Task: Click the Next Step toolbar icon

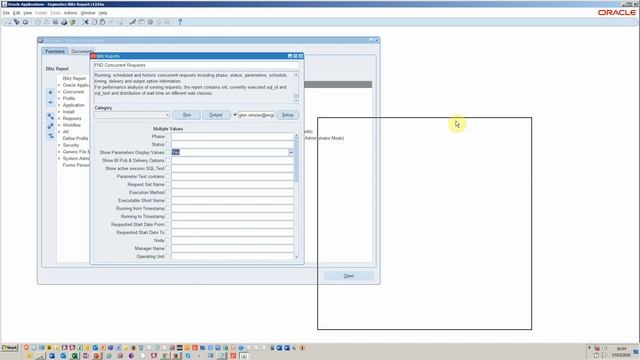Action: [x=46, y=22]
